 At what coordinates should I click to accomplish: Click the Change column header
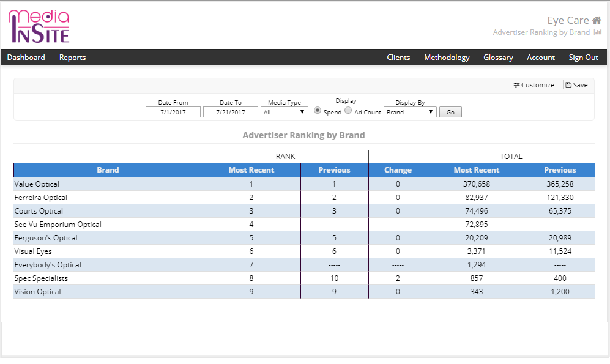[x=398, y=170]
